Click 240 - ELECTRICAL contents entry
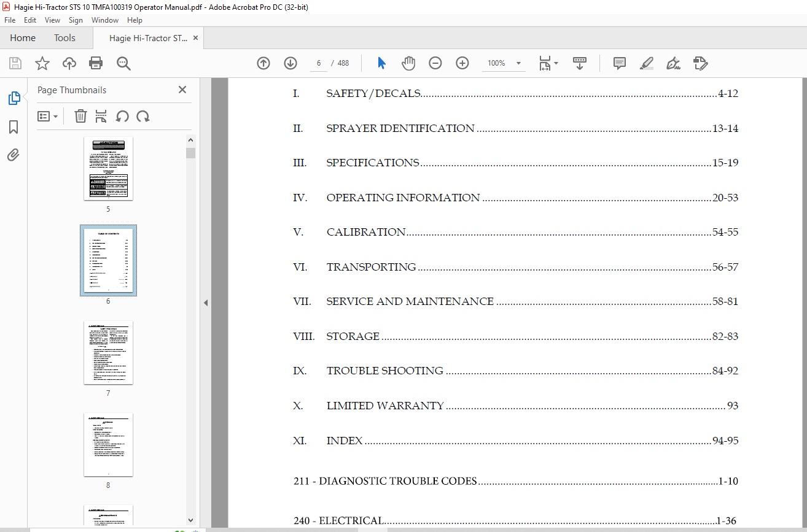 pos(515,521)
